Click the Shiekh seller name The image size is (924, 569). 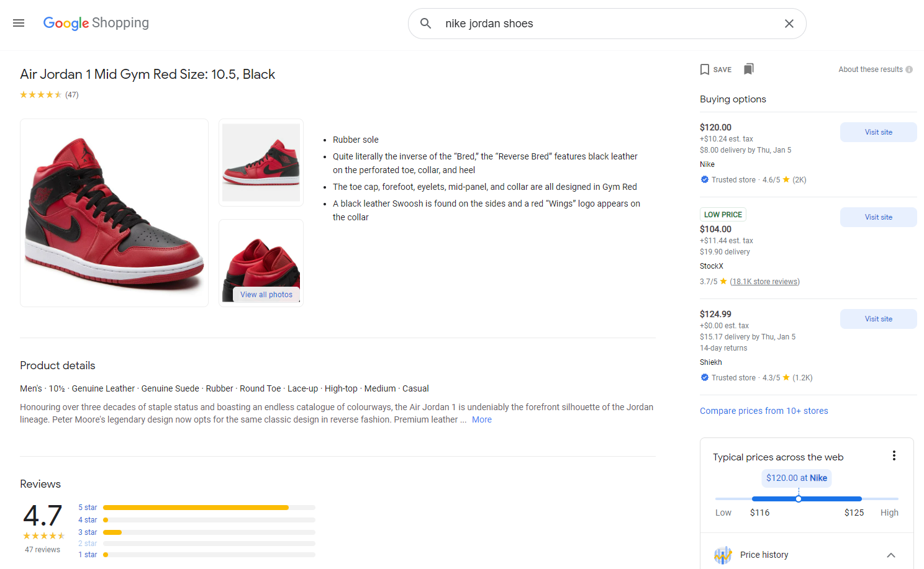click(711, 362)
